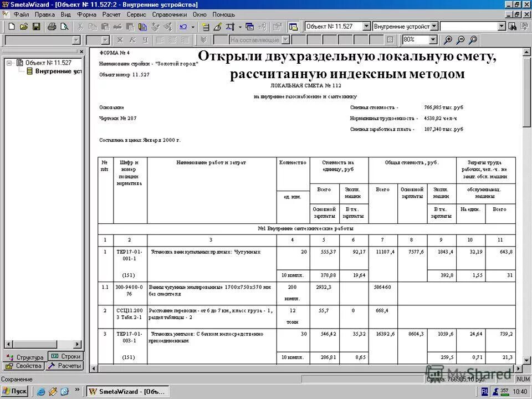The image size is (532, 399).
Task: Open the Правка menu
Action: tap(44, 14)
